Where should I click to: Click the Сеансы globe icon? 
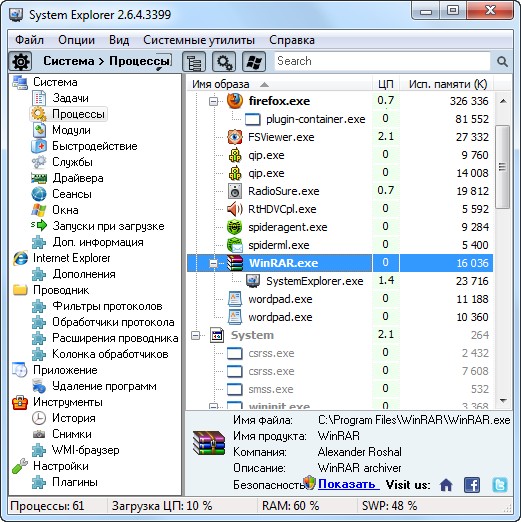[39, 194]
